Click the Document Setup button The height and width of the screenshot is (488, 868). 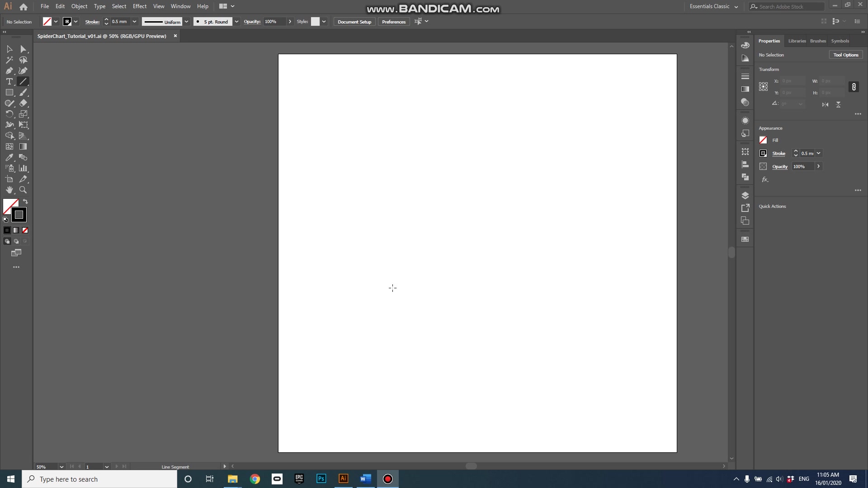(x=354, y=22)
